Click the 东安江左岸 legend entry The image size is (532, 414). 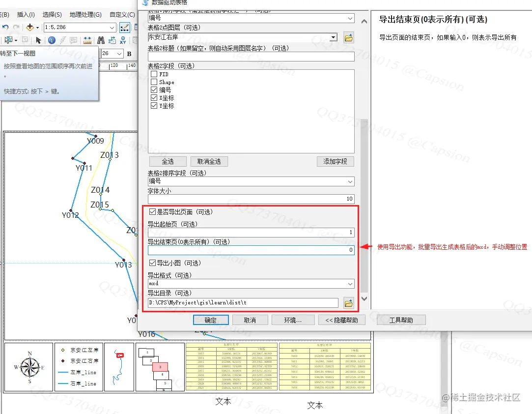point(80,350)
